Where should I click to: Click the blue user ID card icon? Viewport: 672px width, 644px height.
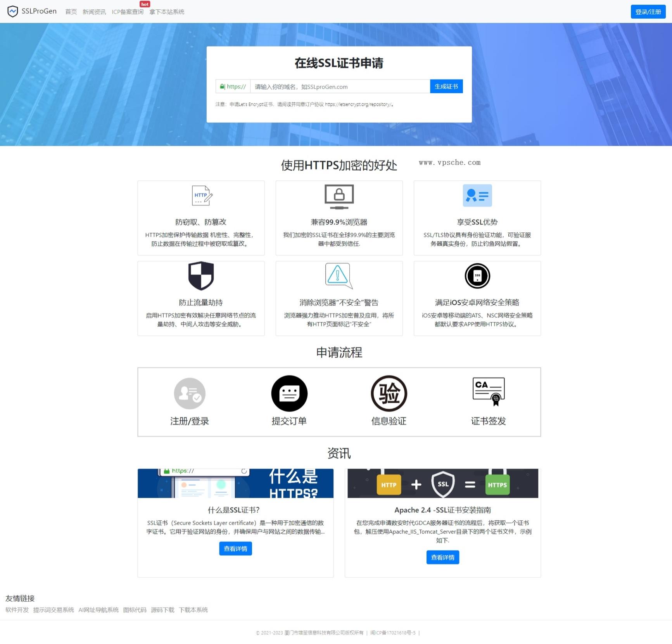(477, 196)
